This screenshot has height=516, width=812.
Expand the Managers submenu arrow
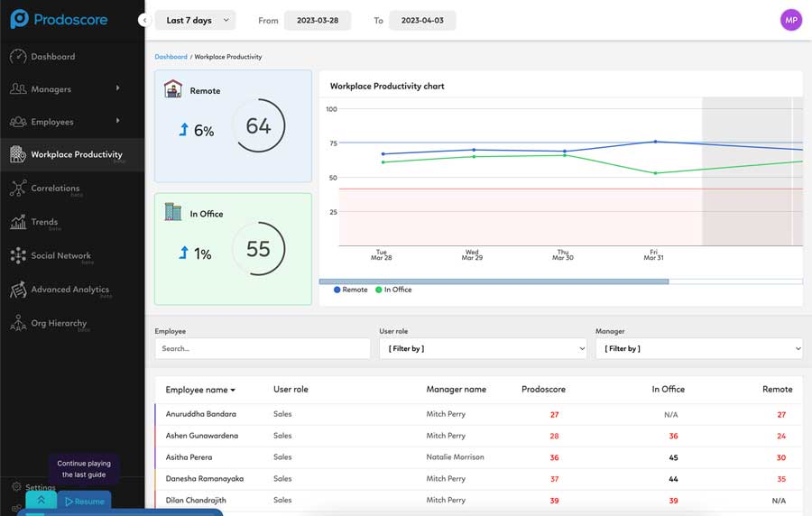[118, 88]
